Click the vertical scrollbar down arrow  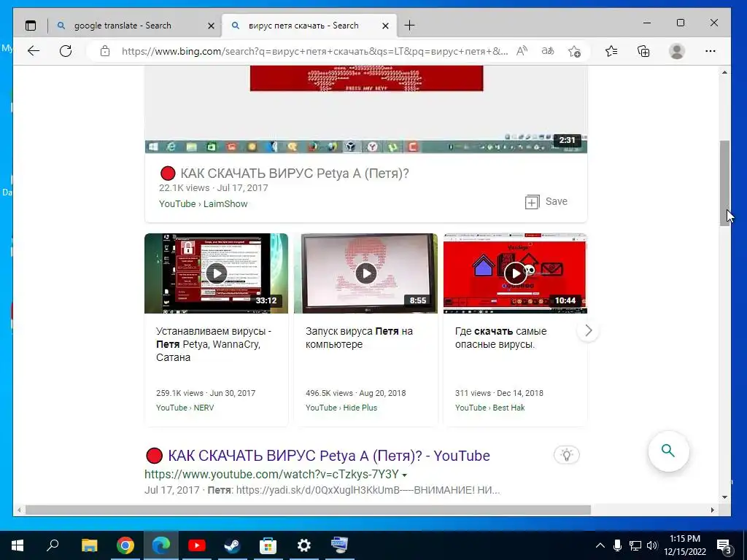click(x=724, y=497)
